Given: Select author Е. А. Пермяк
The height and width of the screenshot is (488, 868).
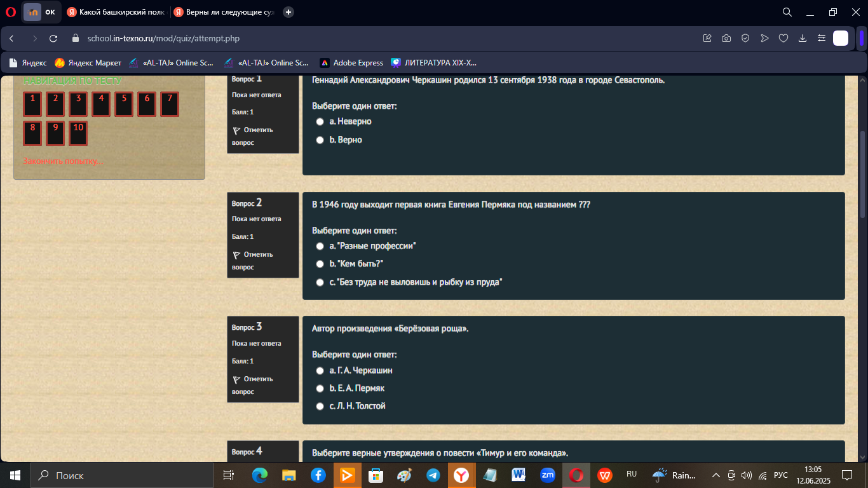Looking at the screenshot, I should (320, 388).
